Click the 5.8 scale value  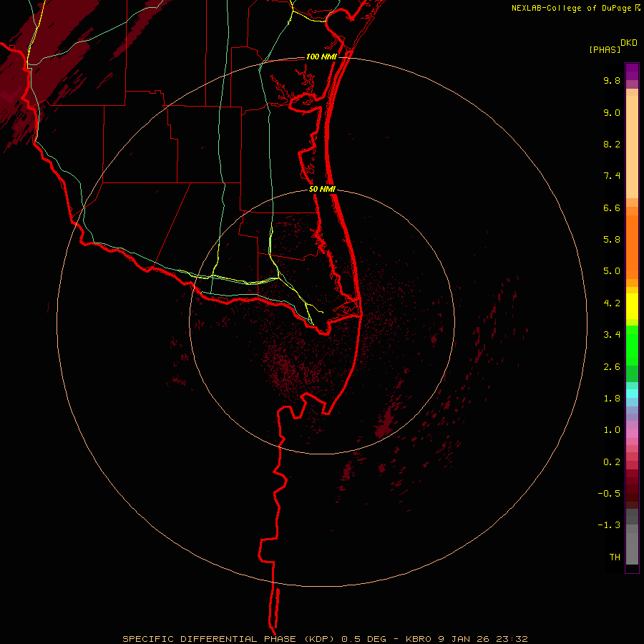pos(612,240)
